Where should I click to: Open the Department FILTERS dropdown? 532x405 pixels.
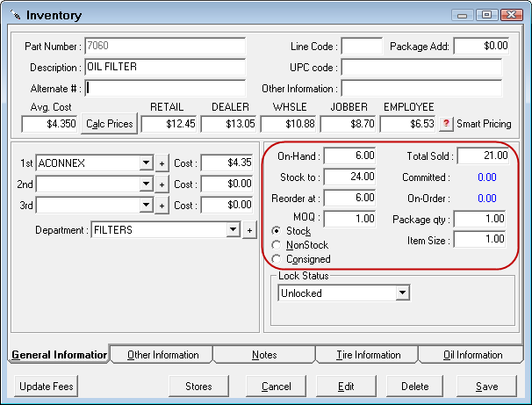pos(233,229)
